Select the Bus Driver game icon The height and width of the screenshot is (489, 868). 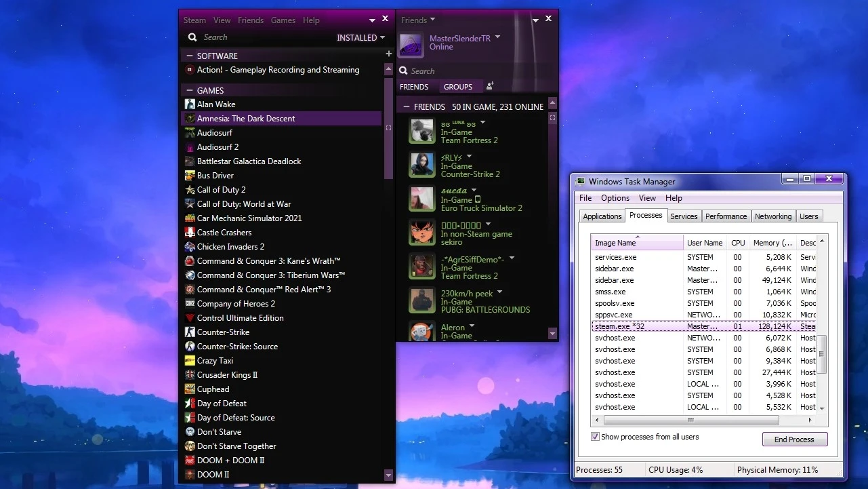tap(190, 176)
